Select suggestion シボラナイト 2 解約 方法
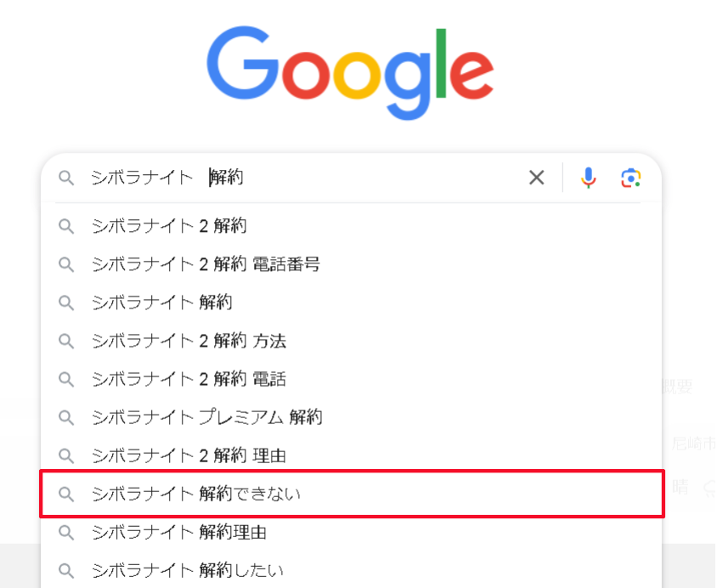The image size is (717, 588). tap(351, 341)
